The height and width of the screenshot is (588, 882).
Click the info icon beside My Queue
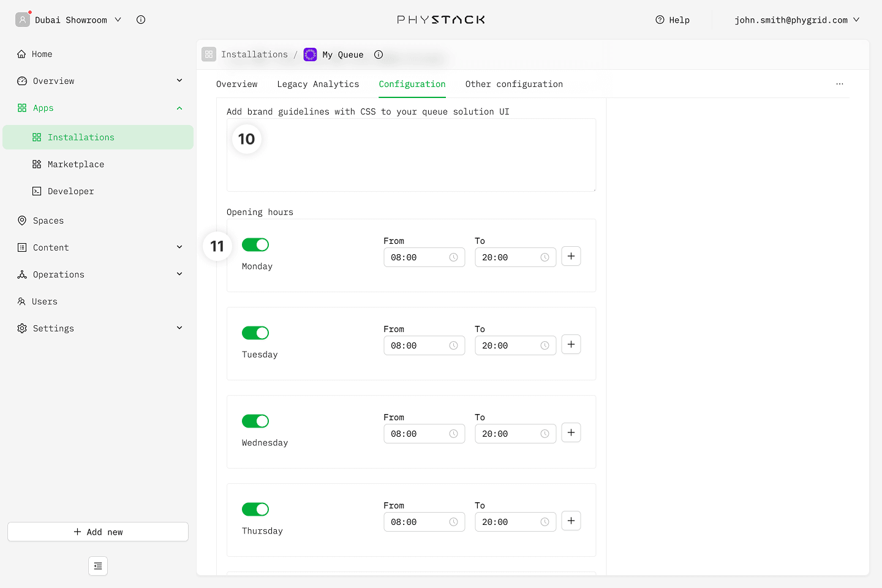pos(379,55)
